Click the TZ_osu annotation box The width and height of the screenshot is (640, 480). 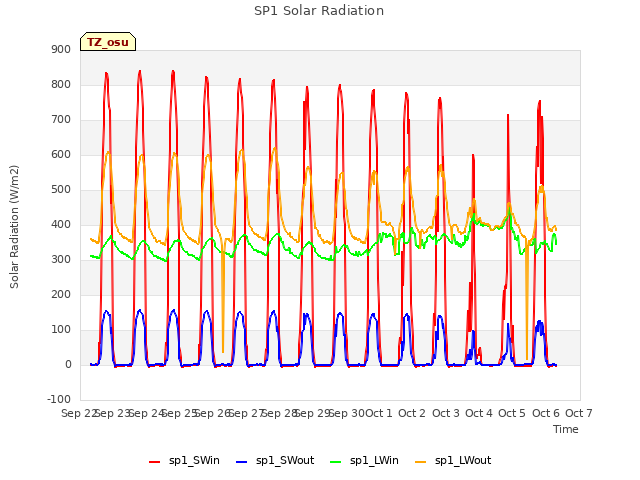pos(108,42)
